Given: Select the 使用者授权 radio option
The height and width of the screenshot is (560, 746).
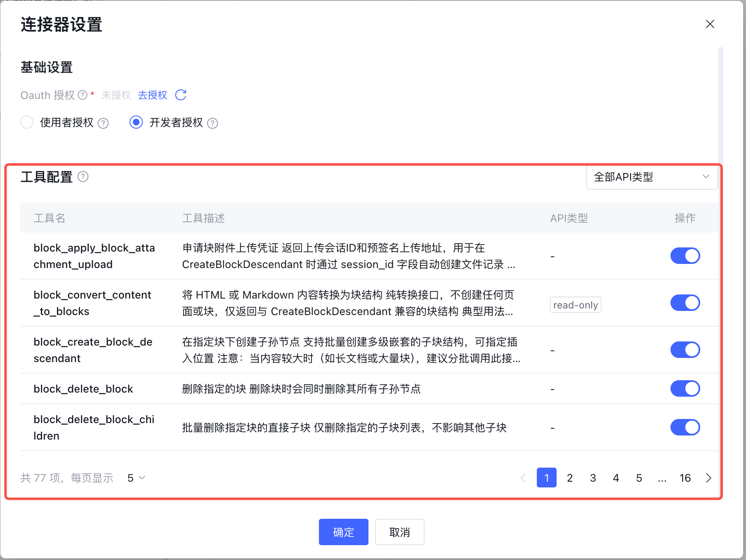Looking at the screenshot, I should point(27,122).
